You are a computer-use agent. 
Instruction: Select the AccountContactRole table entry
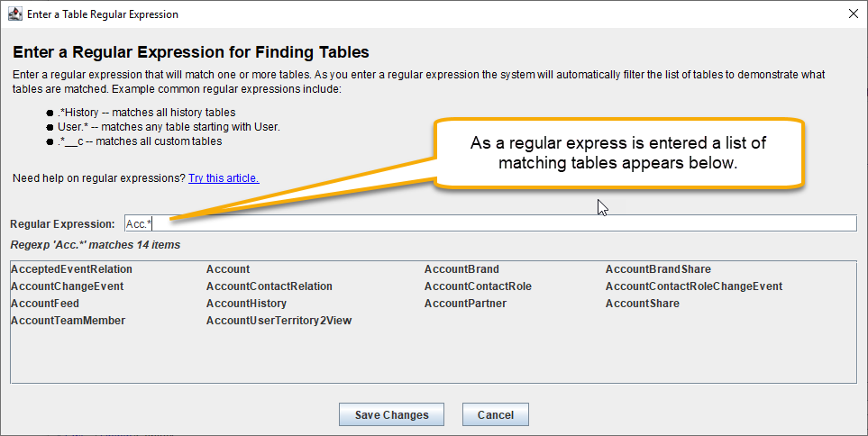pyautogui.click(x=478, y=286)
